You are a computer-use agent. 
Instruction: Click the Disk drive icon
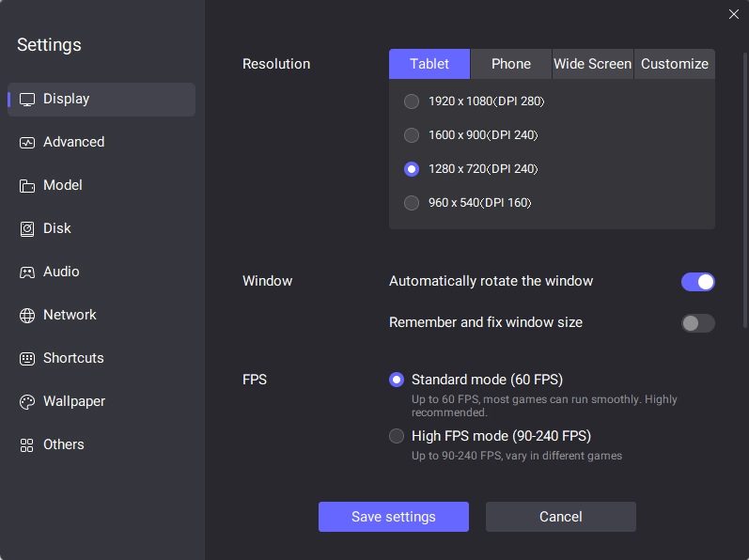click(27, 229)
